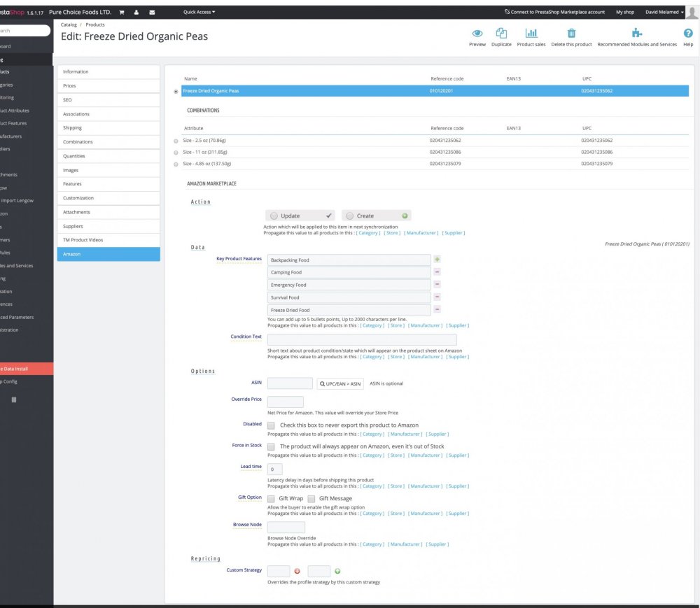Click the Lead time input field
Viewport: 700px width, 608px height.
(x=274, y=469)
